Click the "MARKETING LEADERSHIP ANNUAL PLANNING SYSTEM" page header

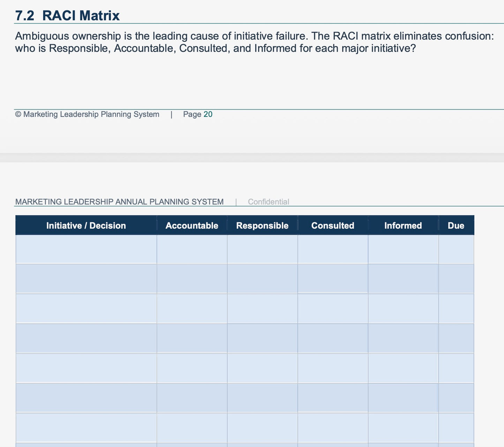[x=119, y=202]
